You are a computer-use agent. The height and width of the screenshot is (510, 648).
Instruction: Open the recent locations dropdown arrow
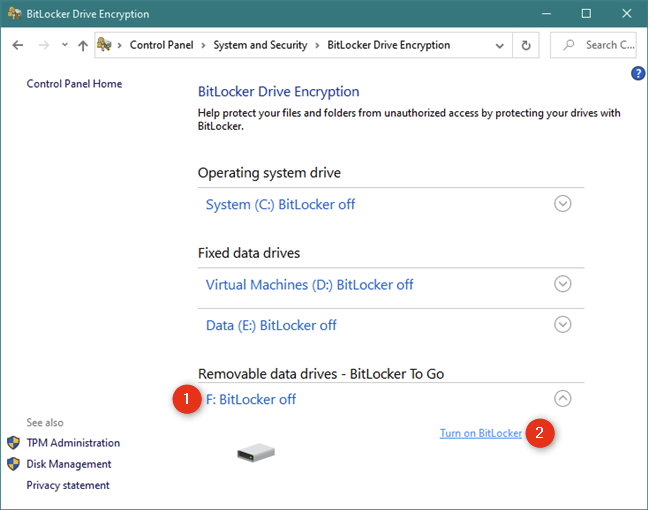[x=64, y=45]
